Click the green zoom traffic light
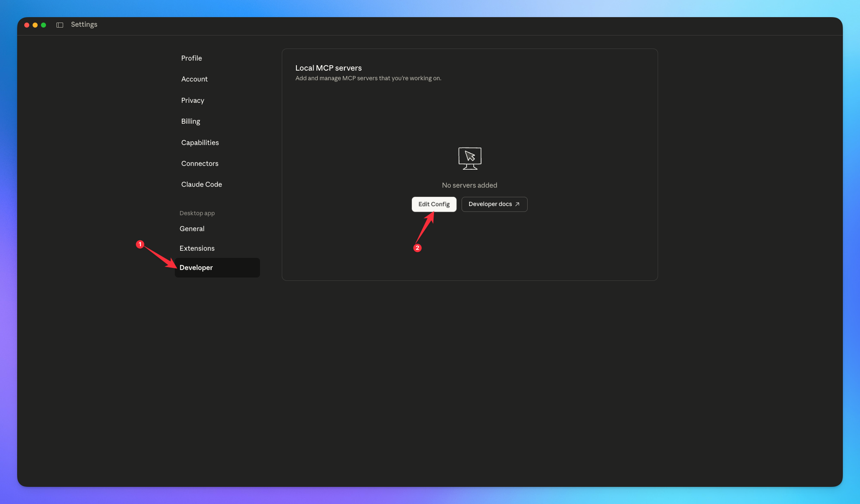This screenshot has height=504, width=860. pyautogui.click(x=44, y=25)
